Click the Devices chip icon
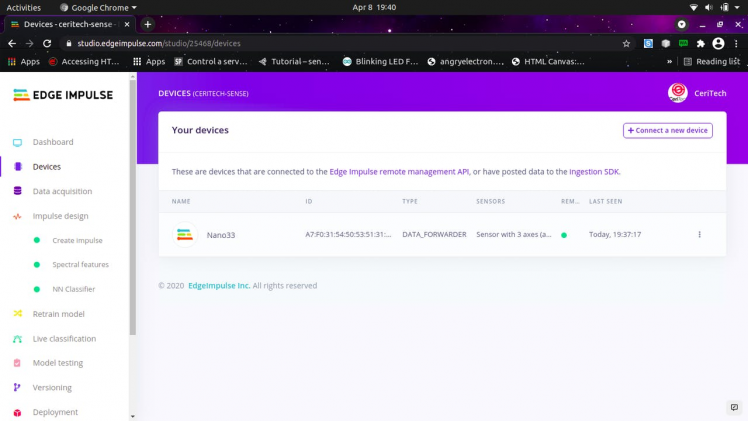The height and width of the screenshot is (421, 748). coord(18,166)
